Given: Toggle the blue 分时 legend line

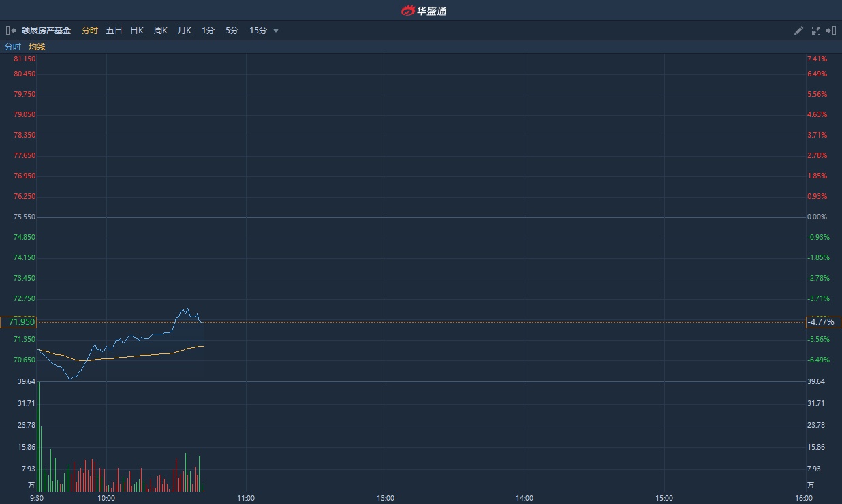Looking at the screenshot, I should [x=13, y=47].
